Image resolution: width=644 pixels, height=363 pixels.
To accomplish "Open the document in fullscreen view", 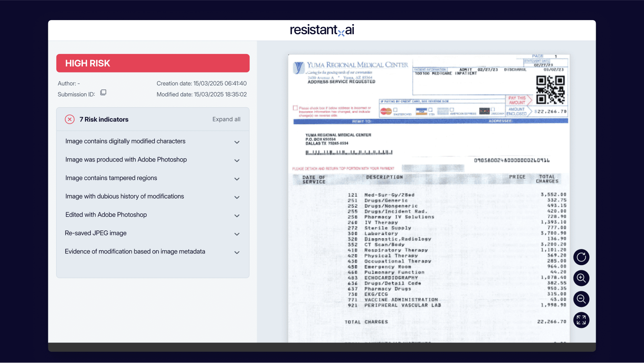I will coord(581,320).
